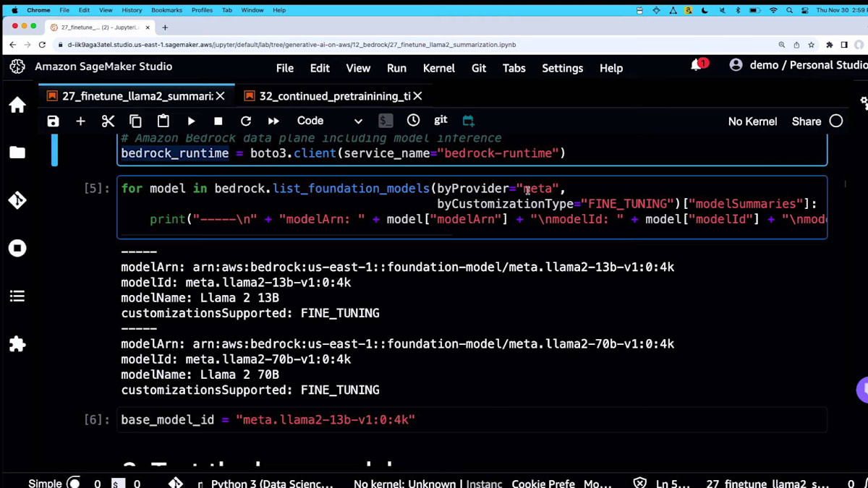The height and width of the screenshot is (488, 868).
Task: Close the 27_finetune_llama2 notebook tab
Action: (221, 96)
